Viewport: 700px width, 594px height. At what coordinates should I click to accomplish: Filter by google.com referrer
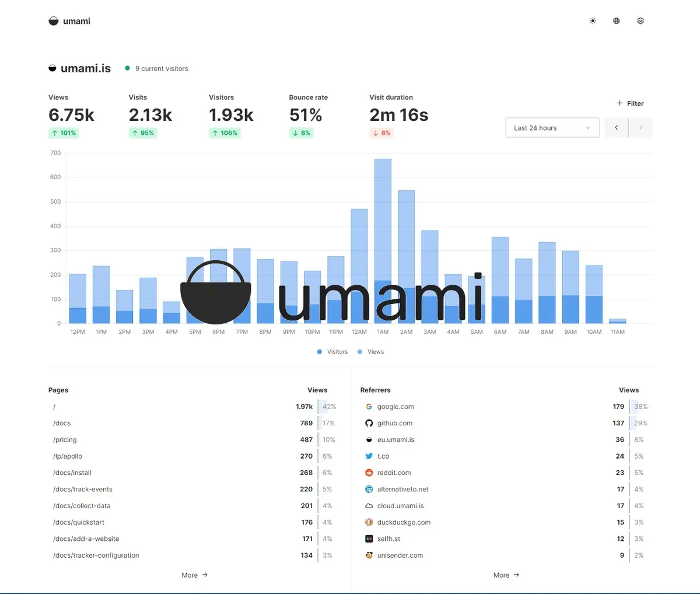point(395,407)
